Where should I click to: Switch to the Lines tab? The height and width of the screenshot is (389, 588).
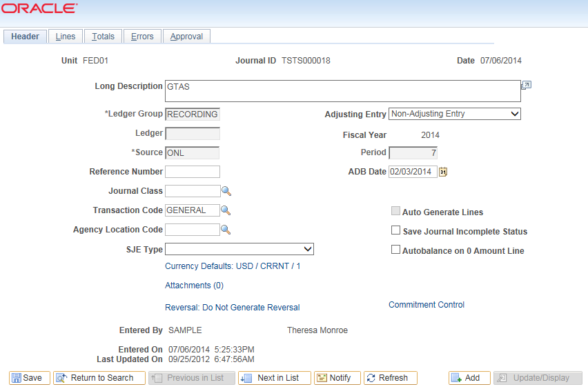(66, 37)
